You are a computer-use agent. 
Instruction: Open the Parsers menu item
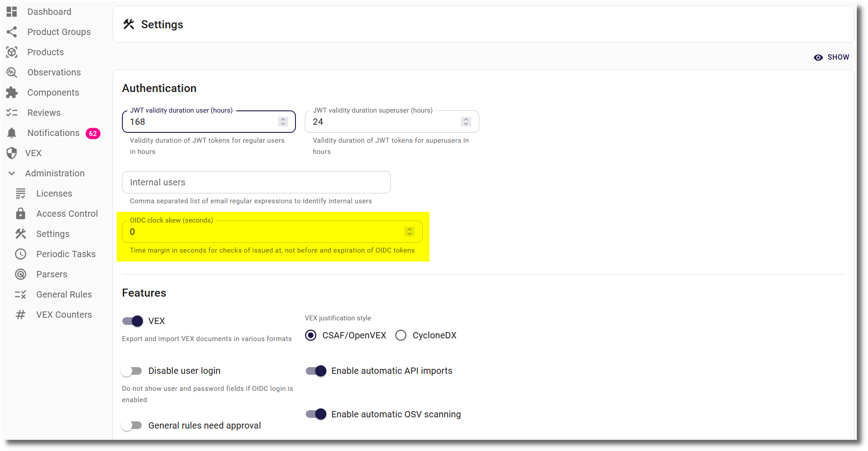[x=52, y=274]
